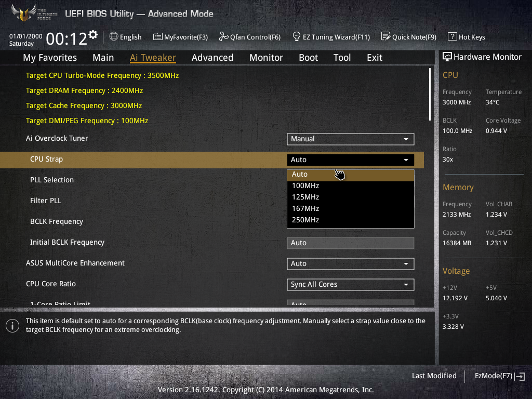Click Ai Overclock Tuner label
The height and width of the screenshot is (399, 532).
(x=57, y=138)
